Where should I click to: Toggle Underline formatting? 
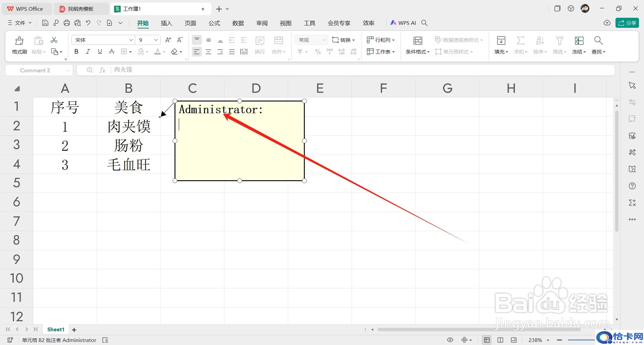click(x=100, y=52)
